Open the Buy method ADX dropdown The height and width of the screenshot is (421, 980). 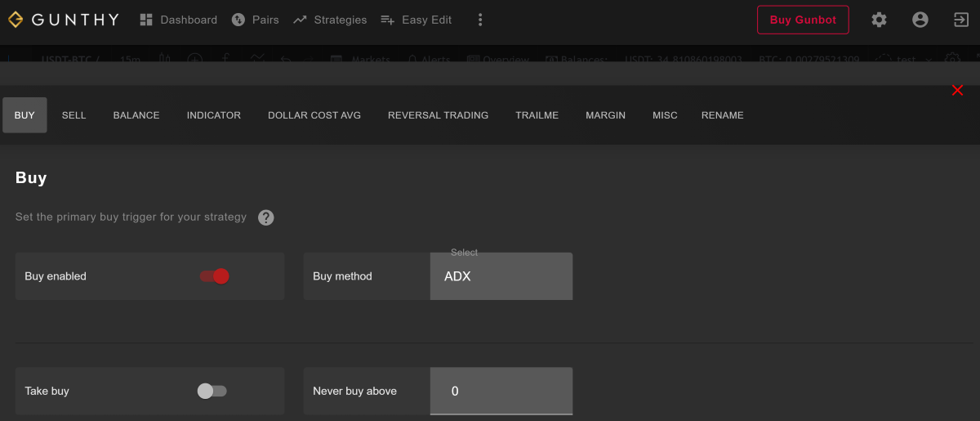coord(501,276)
